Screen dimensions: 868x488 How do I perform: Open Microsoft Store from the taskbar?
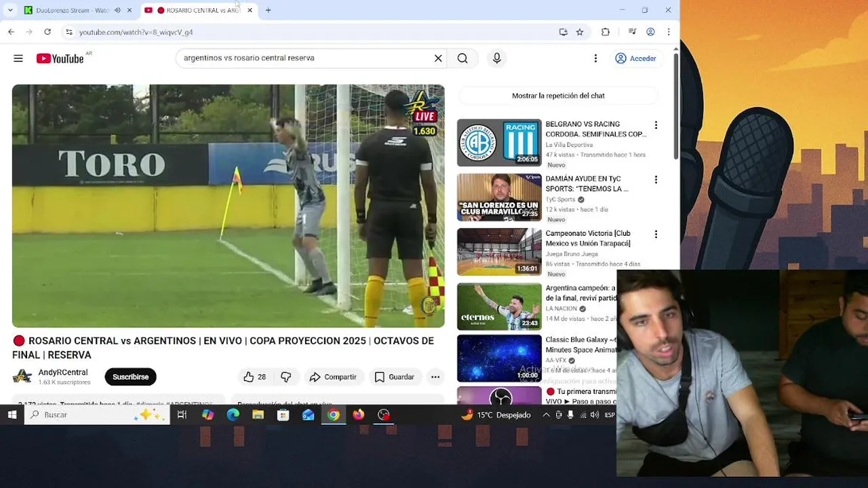(283, 415)
